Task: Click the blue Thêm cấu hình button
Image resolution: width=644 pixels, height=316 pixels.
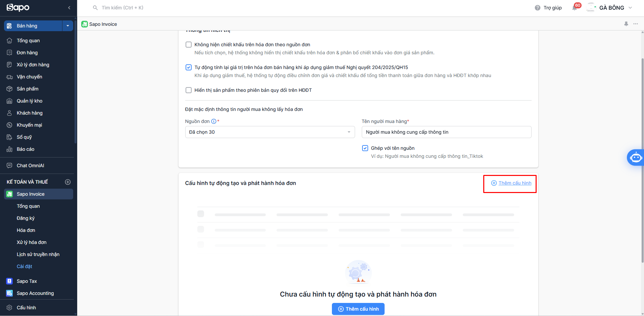Action: [358, 309]
